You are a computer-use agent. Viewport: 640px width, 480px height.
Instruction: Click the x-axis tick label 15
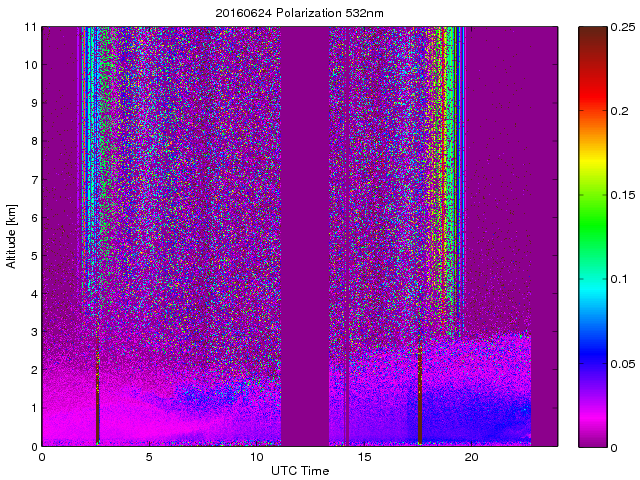(364, 457)
